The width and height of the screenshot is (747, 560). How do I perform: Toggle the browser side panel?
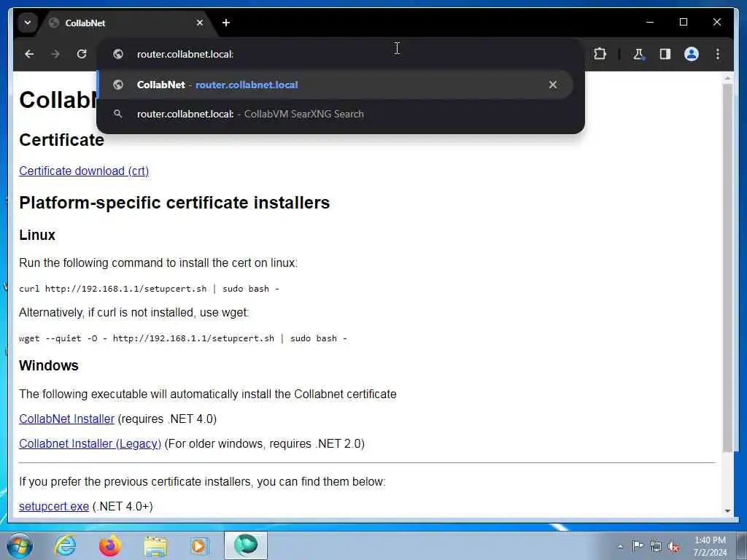[665, 54]
